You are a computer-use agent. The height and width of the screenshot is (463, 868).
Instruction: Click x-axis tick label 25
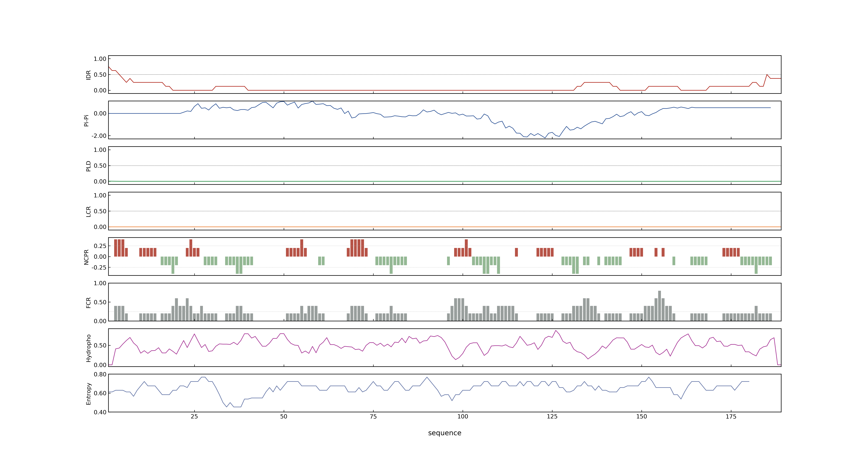[x=194, y=416]
